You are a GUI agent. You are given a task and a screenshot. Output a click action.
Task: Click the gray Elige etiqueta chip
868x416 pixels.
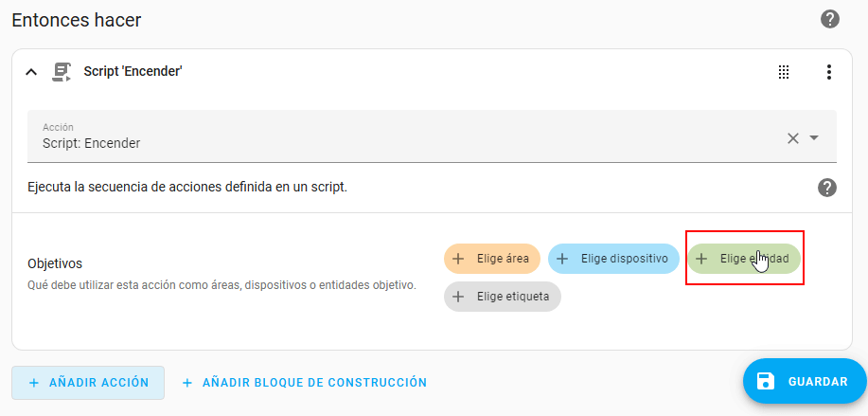click(503, 297)
